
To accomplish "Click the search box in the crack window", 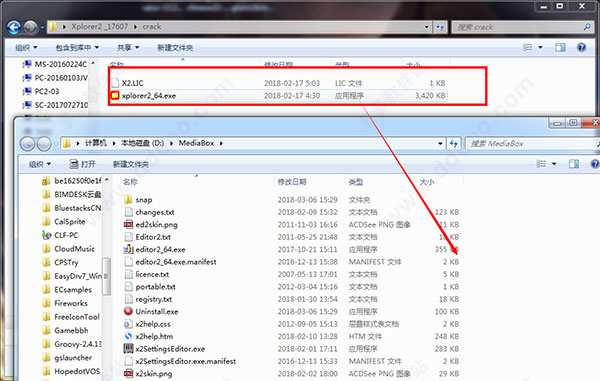I will pos(522,27).
